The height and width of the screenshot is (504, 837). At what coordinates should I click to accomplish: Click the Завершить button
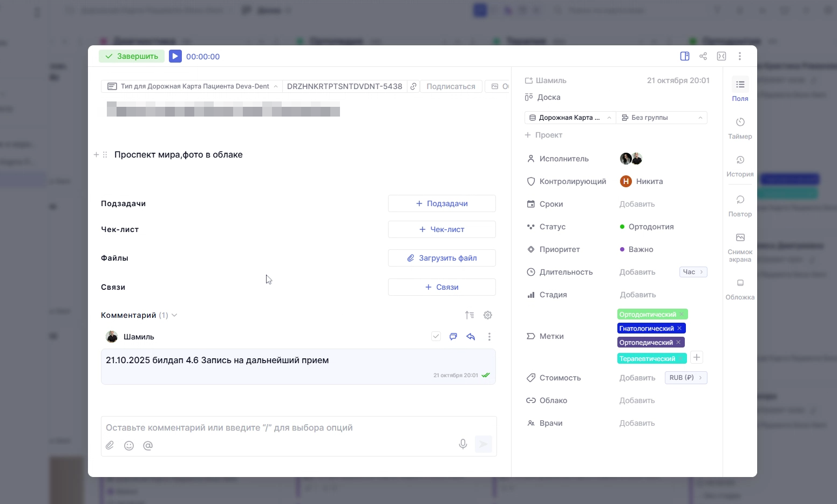pyautogui.click(x=132, y=56)
